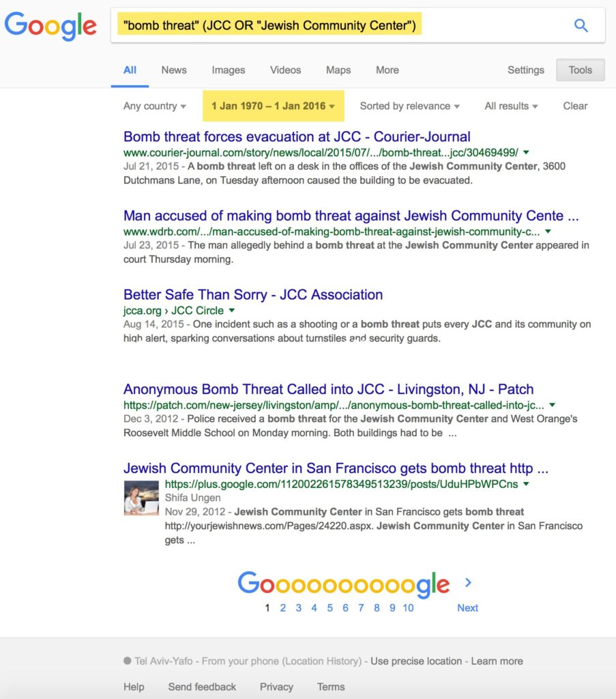616x699 pixels.
Task: Click Send feedback footer link
Action: point(202,687)
